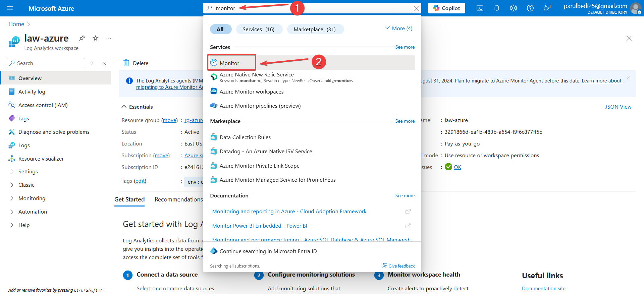Image resolution: width=644 pixels, height=294 pixels.
Task: Open the notifications bell
Action: pyautogui.click(x=497, y=8)
